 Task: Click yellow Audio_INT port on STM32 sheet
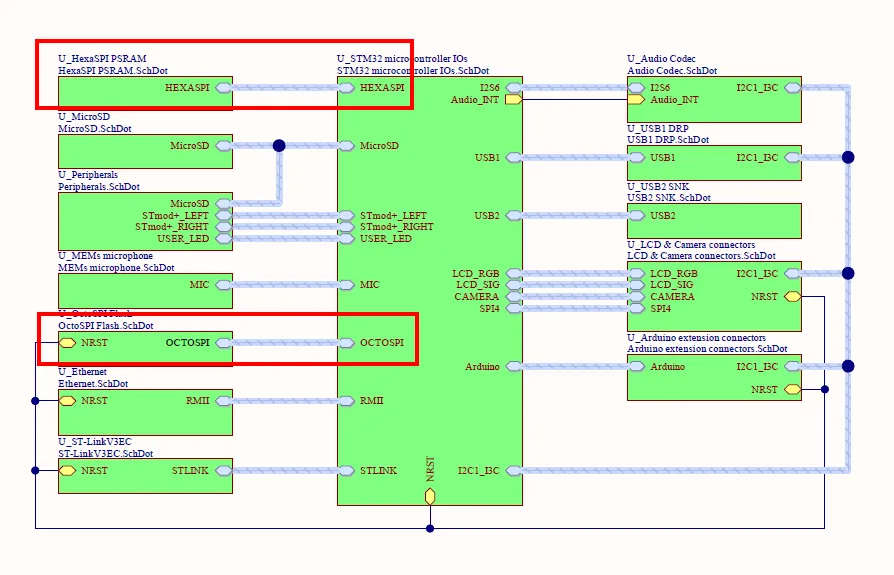click(x=514, y=100)
